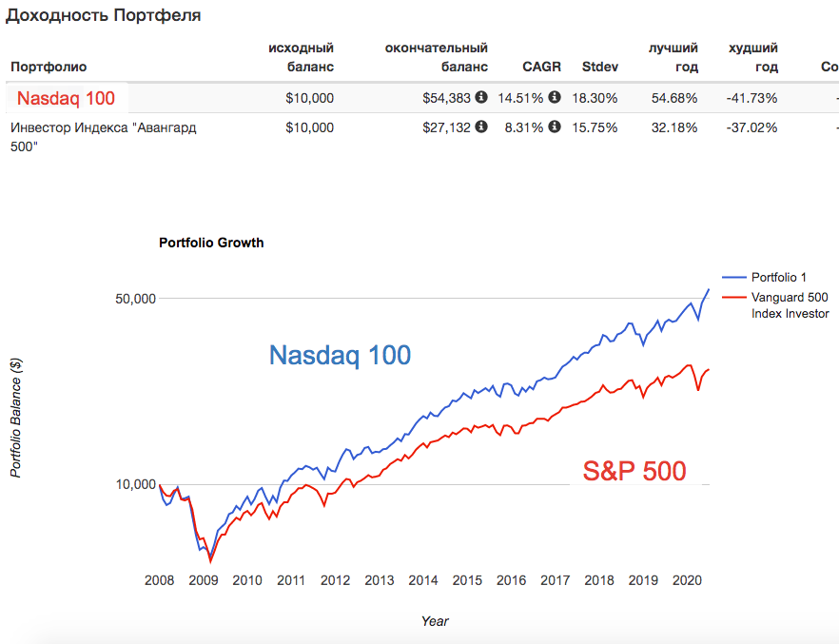This screenshot has width=839, height=644.
Task: Open Инвестор Индекса "Авангард 500" row name
Action: point(103,135)
